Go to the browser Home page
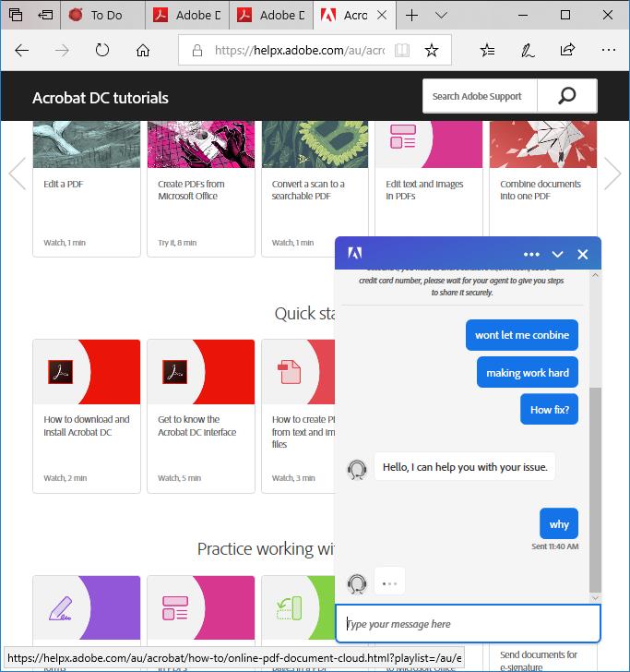 [x=143, y=51]
